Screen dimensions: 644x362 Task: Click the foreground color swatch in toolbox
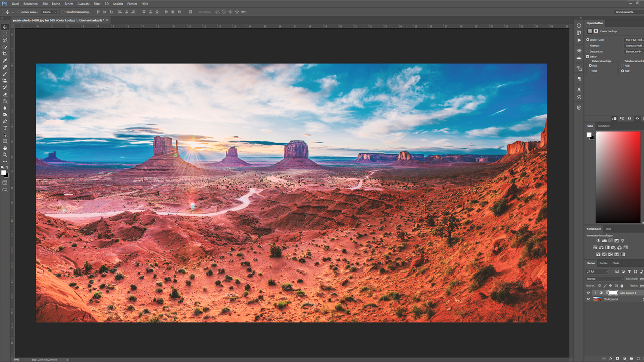point(3,173)
